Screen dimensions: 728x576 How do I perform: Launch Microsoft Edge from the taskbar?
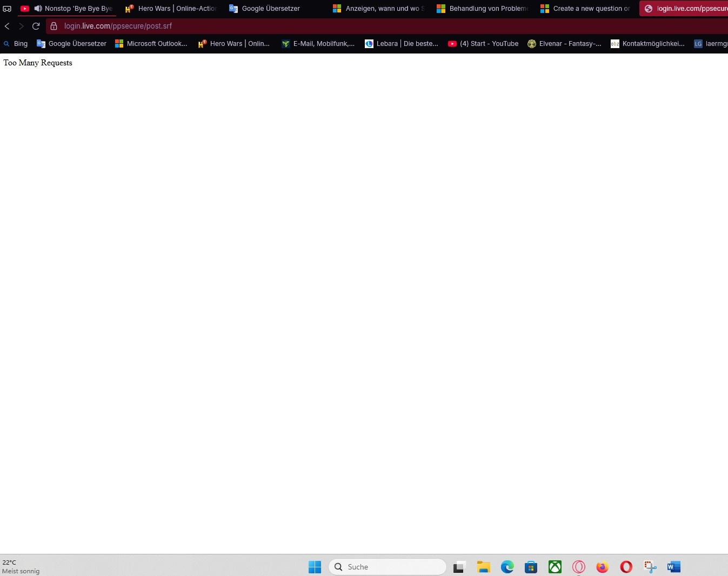[507, 567]
